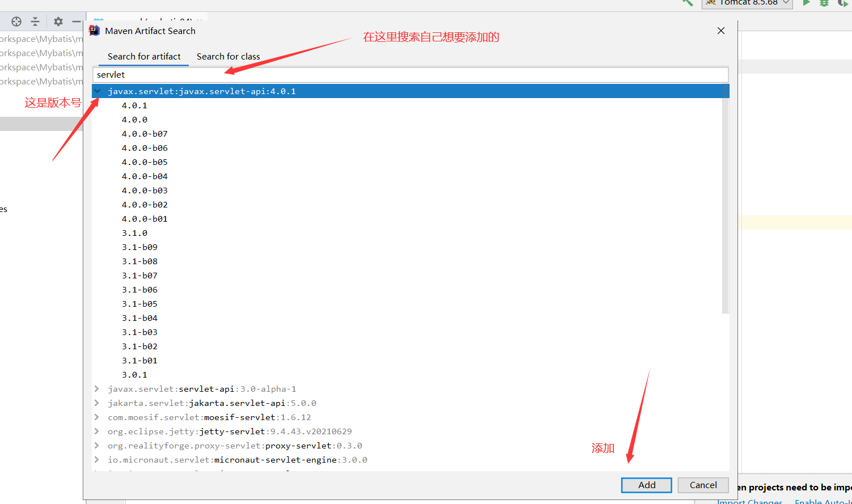Viewport: 852px width, 504px height.
Task: Select version 4.0.0
Action: 134,120
